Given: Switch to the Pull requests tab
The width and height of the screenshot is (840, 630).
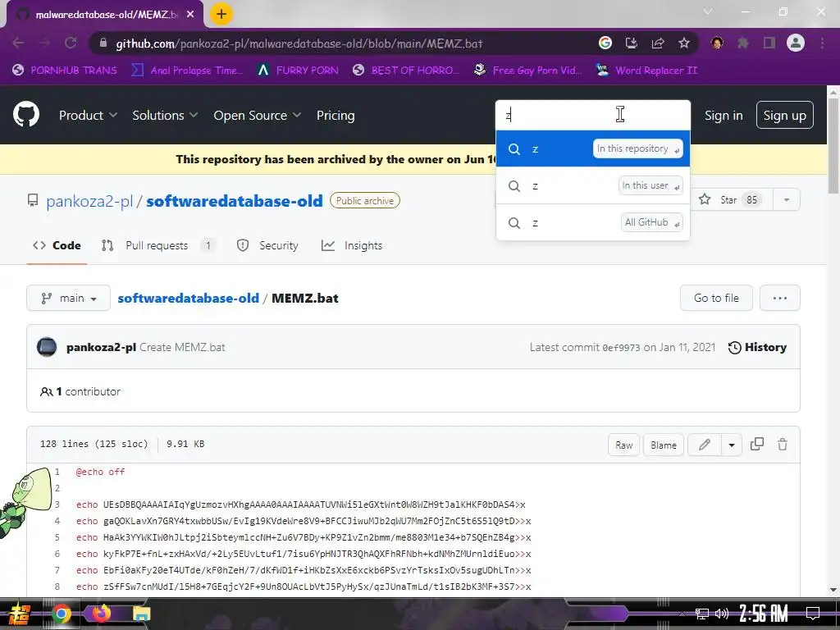Looking at the screenshot, I should tap(157, 245).
